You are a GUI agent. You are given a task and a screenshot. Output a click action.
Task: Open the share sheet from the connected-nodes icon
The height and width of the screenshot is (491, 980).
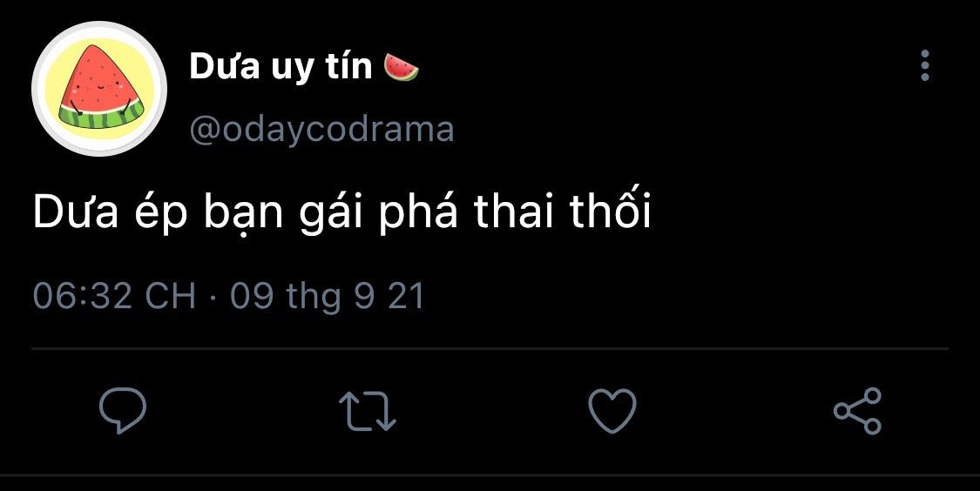click(857, 410)
